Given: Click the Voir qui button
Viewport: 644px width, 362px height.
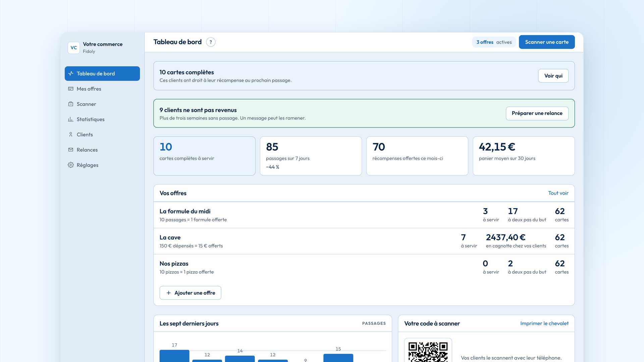Looking at the screenshot, I should tap(553, 76).
